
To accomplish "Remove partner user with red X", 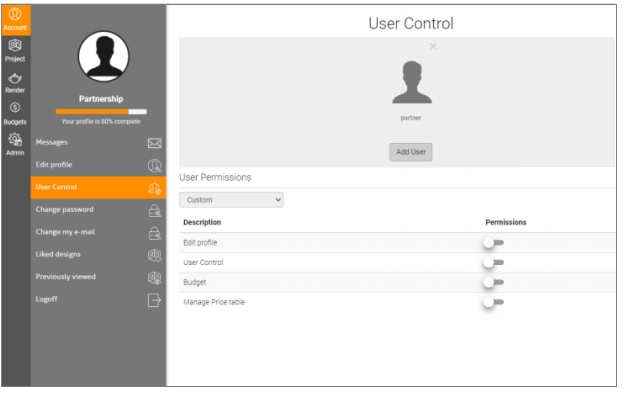I will 433,46.
